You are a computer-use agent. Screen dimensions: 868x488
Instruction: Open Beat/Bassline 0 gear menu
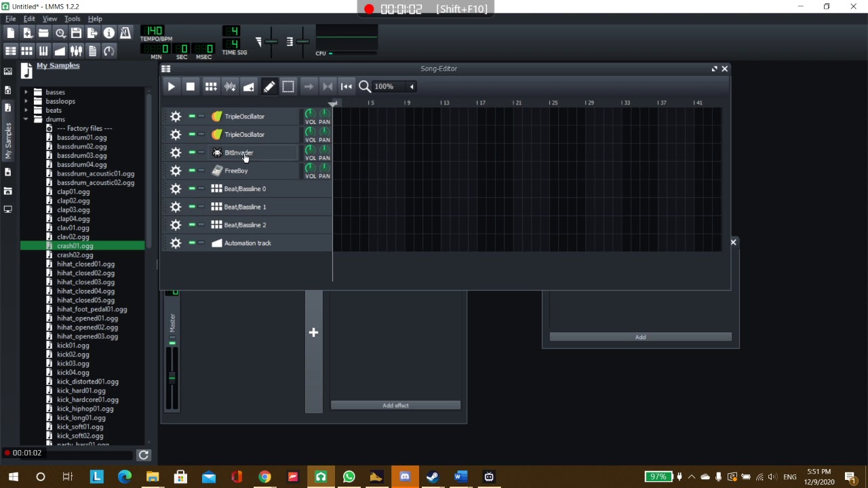point(176,188)
